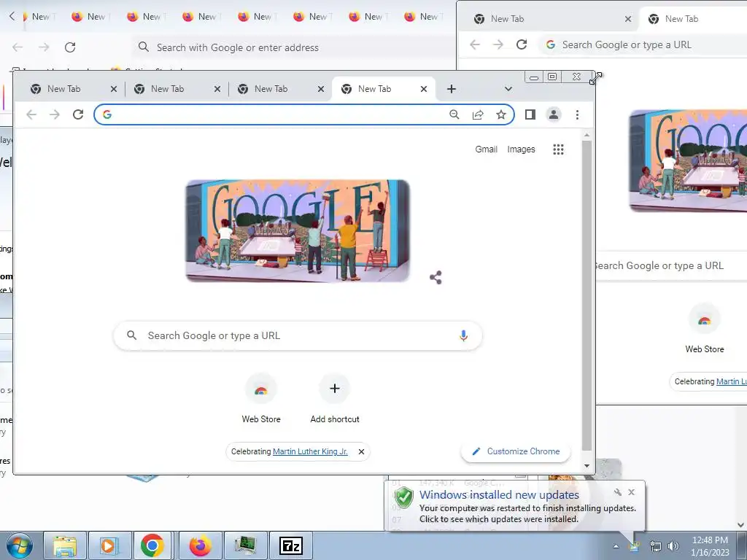Image resolution: width=747 pixels, height=560 pixels.
Task: Close the Windows updates notification balloon
Action: tap(631, 492)
